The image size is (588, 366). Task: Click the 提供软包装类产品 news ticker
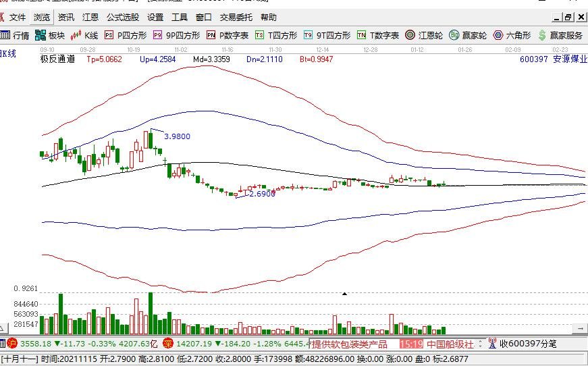tap(349, 344)
